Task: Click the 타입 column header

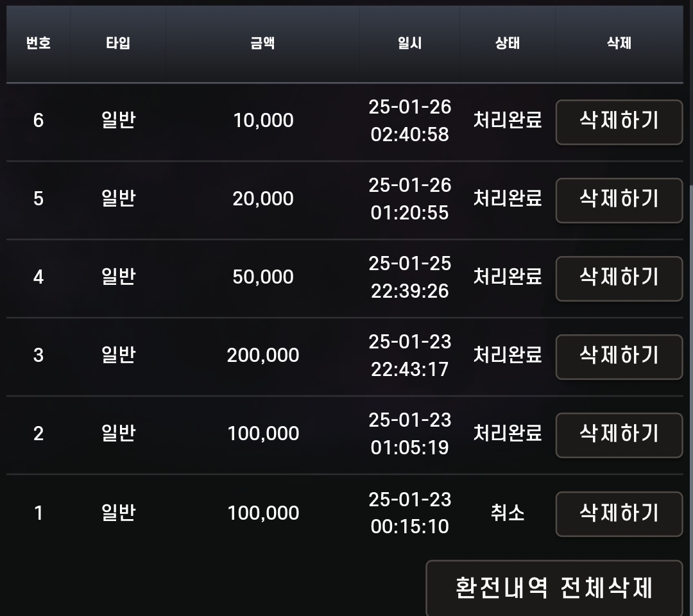Action: [x=118, y=44]
